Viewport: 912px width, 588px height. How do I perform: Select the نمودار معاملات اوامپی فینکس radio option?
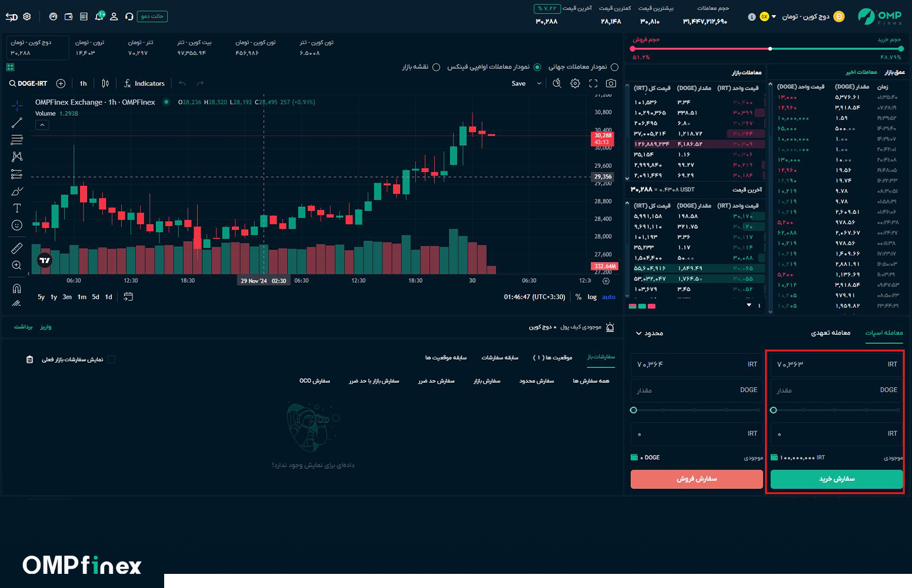(x=537, y=67)
